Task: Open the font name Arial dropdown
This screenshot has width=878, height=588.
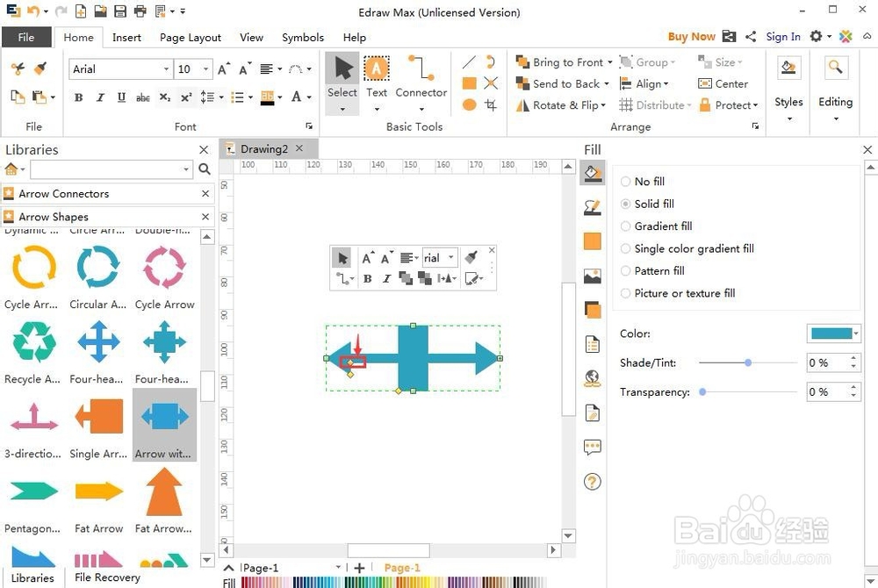Action: 166,68
